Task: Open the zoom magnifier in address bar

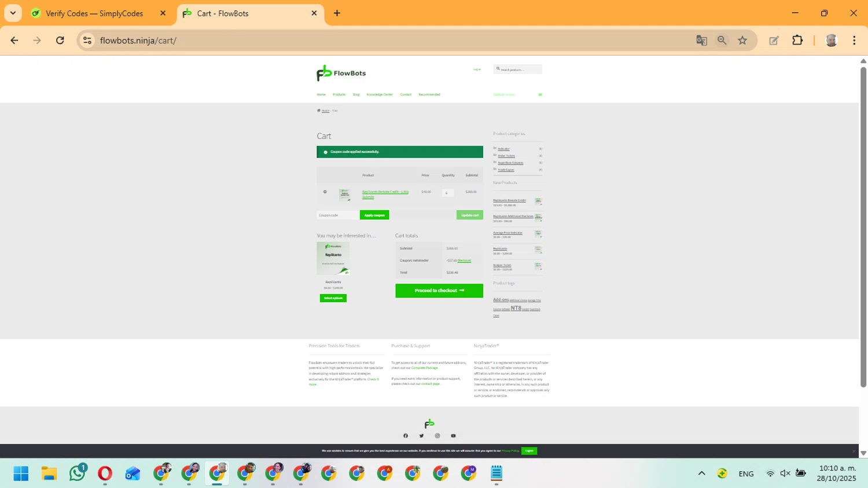Action: (x=722, y=40)
